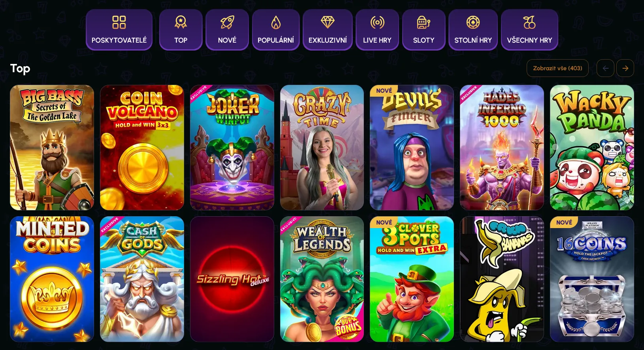This screenshot has width=644, height=350.
Task: Open the Joker Winpot exclusive game
Action: point(232,148)
